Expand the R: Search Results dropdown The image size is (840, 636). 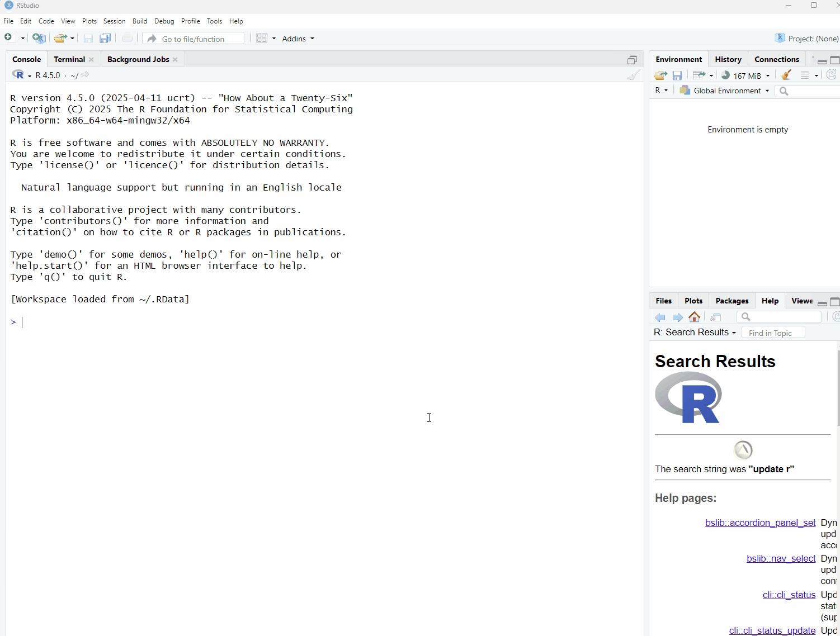pyautogui.click(x=695, y=333)
